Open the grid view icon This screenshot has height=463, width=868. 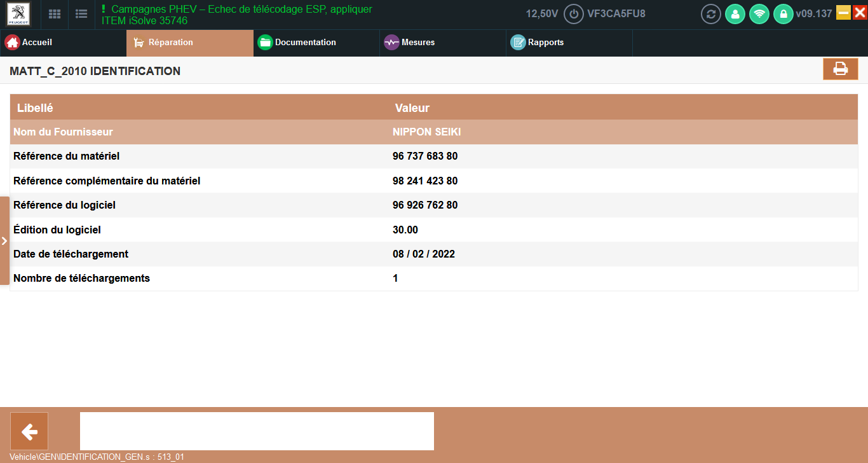click(55, 14)
